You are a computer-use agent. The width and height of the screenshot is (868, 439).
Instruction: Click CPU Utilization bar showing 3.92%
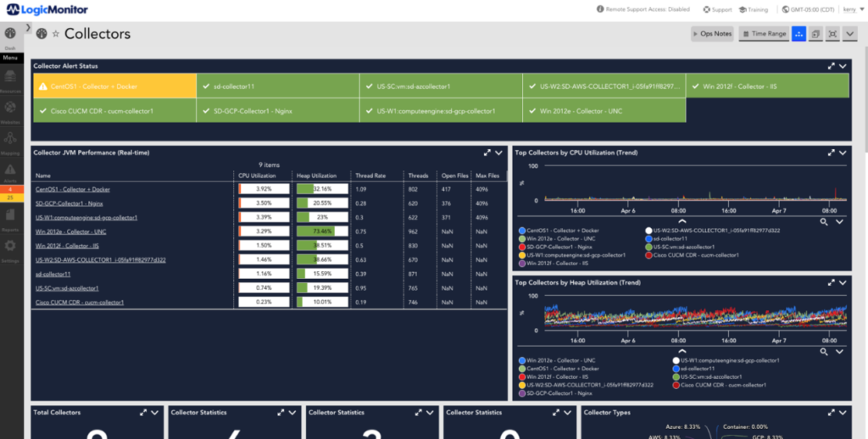[x=264, y=189]
